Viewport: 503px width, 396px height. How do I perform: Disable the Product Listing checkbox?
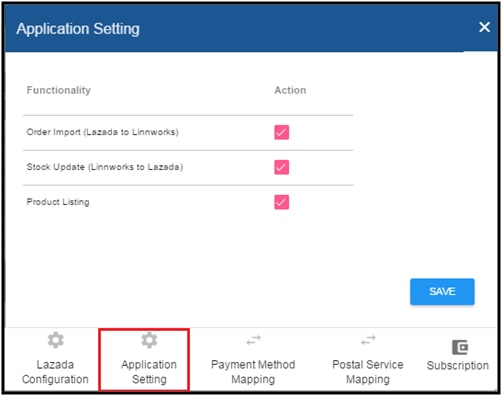coord(282,202)
